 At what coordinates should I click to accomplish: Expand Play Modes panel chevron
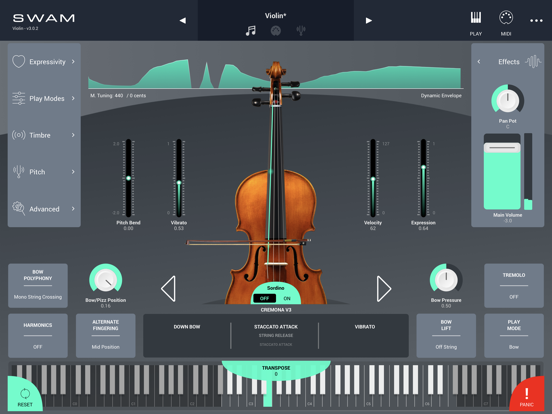(73, 98)
